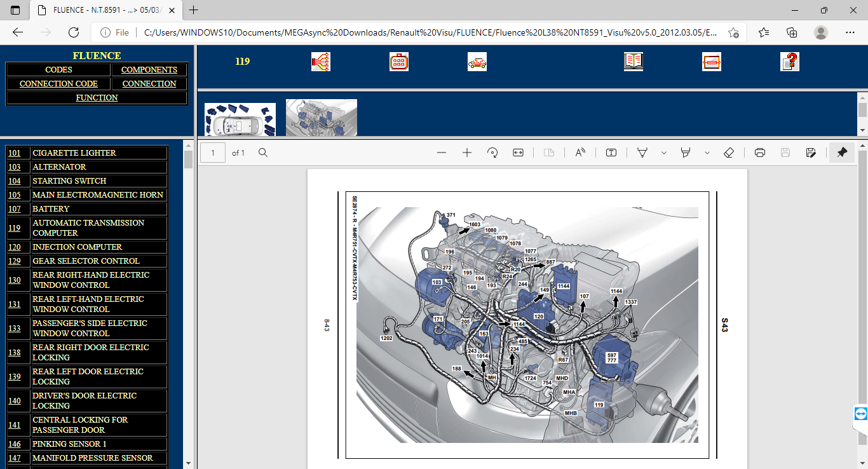This screenshot has width=868, height=469.
Task: Open the vehicle location car icon
Action: pos(477,62)
